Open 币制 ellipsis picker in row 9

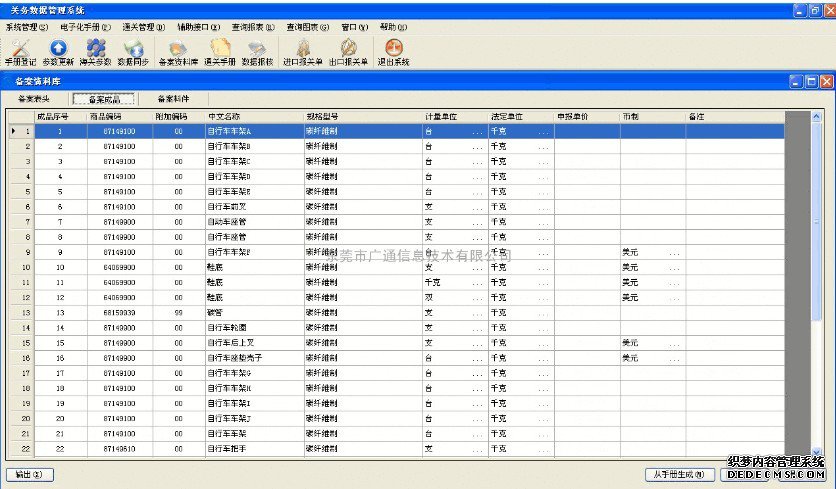tap(674, 253)
